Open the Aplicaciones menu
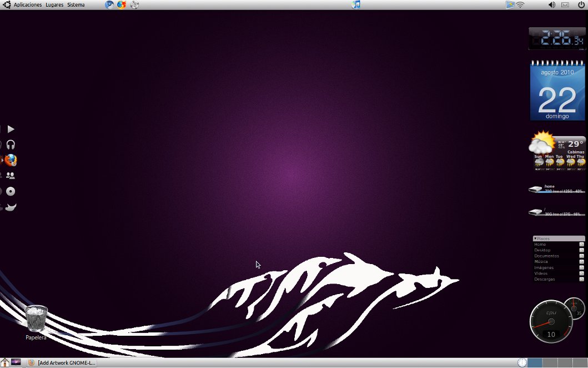The height and width of the screenshot is (368, 588). pos(28,5)
